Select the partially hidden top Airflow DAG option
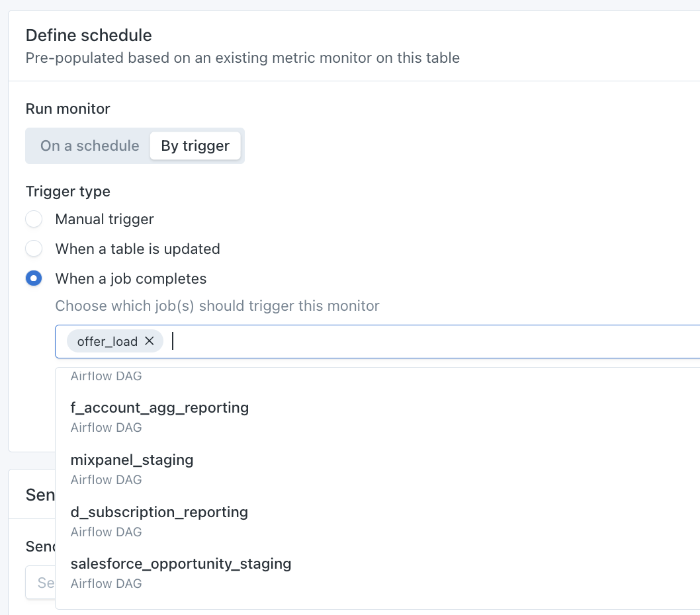 pyautogui.click(x=106, y=376)
